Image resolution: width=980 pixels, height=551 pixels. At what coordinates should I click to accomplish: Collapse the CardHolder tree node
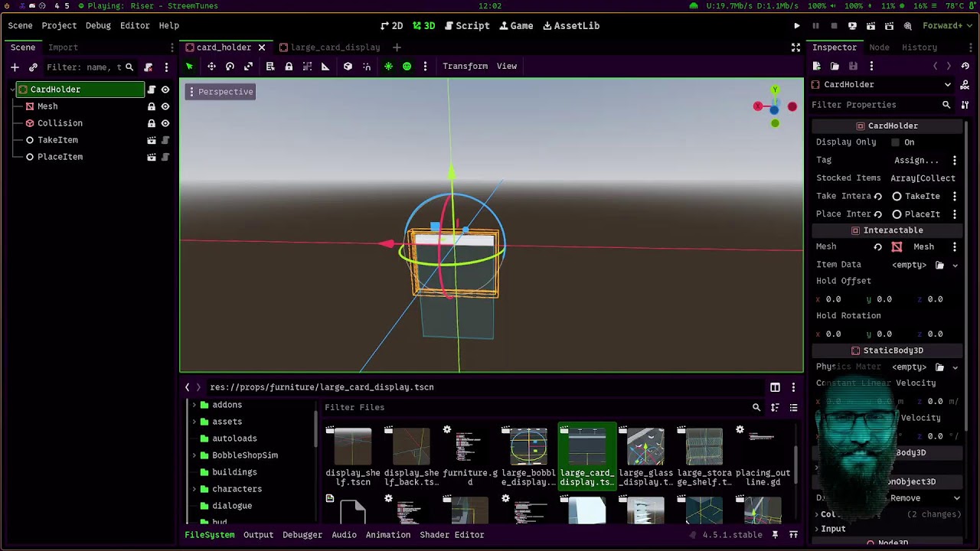tap(13, 90)
